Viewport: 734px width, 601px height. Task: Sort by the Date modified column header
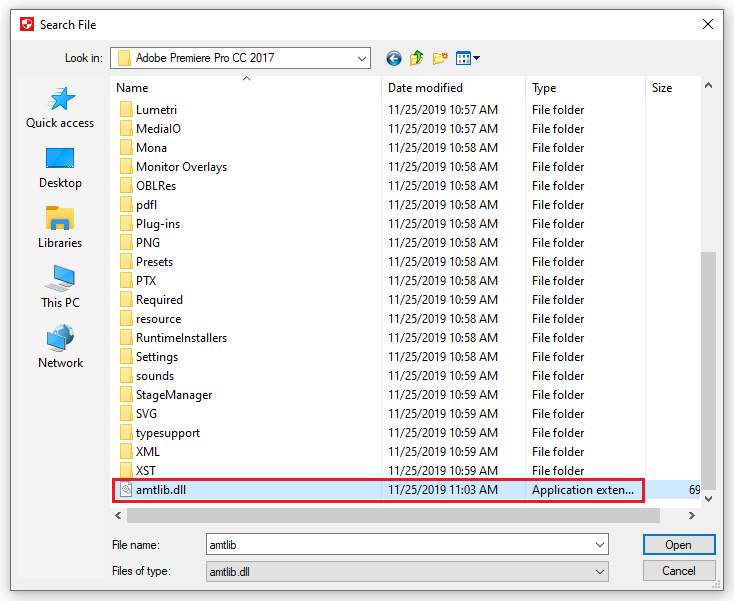pyautogui.click(x=453, y=88)
